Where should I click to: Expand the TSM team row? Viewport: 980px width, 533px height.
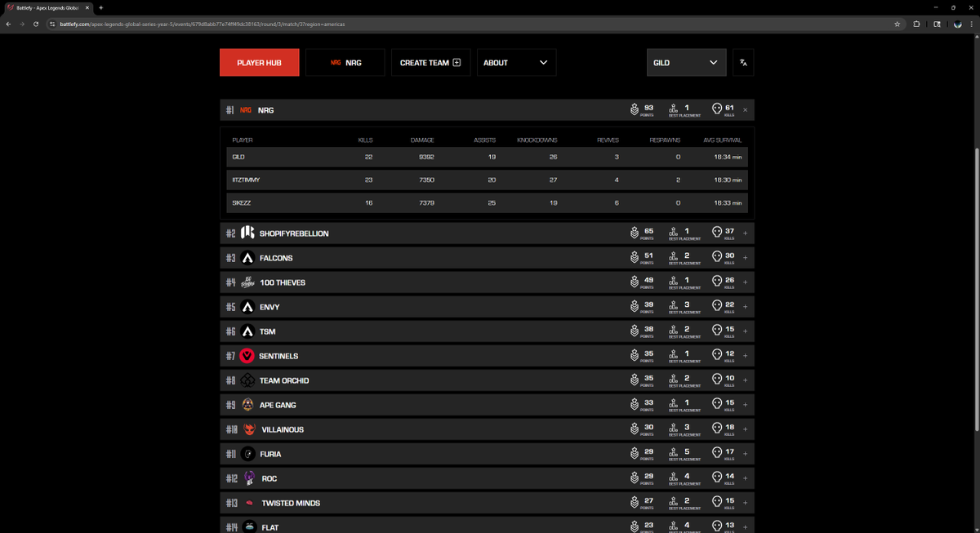coord(745,332)
